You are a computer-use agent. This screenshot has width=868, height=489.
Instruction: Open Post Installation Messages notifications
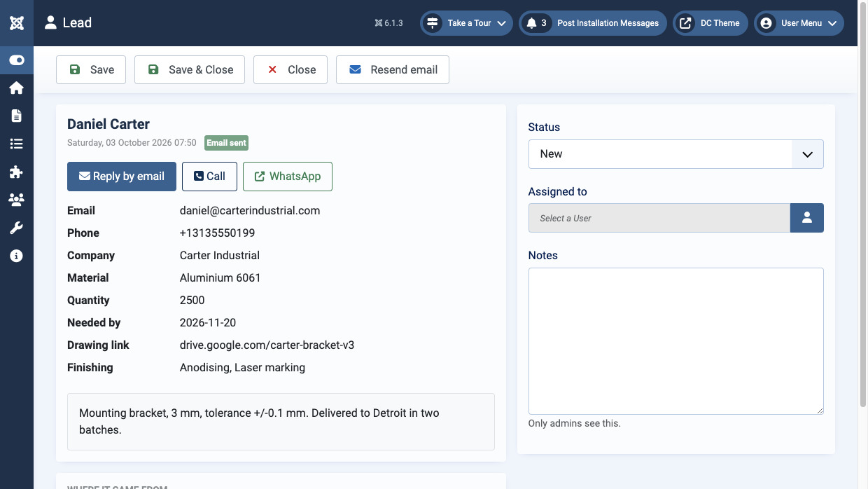point(593,23)
